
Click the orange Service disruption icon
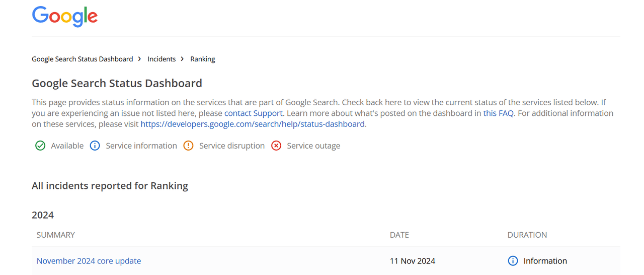tap(188, 146)
